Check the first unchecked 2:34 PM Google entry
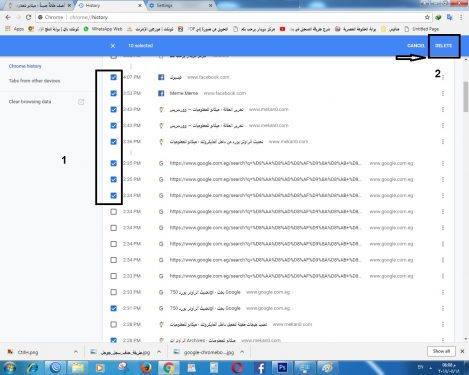The image size is (469, 375). [114, 212]
